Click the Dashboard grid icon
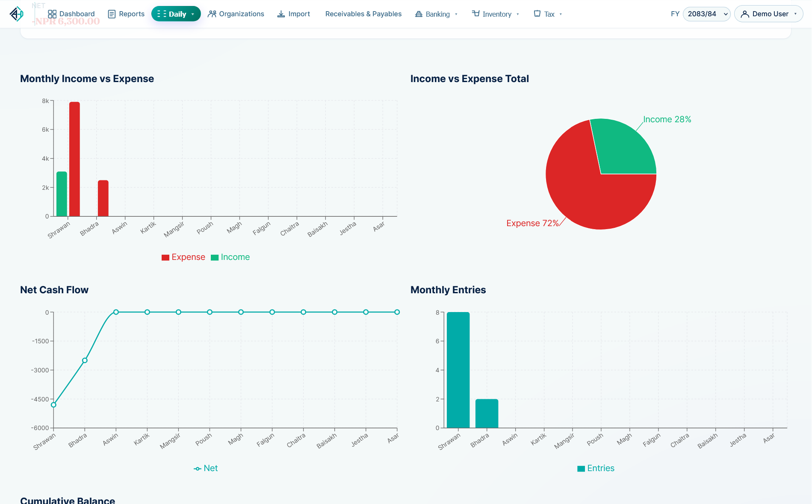Viewport: 812px width, 504px height. pyautogui.click(x=52, y=14)
